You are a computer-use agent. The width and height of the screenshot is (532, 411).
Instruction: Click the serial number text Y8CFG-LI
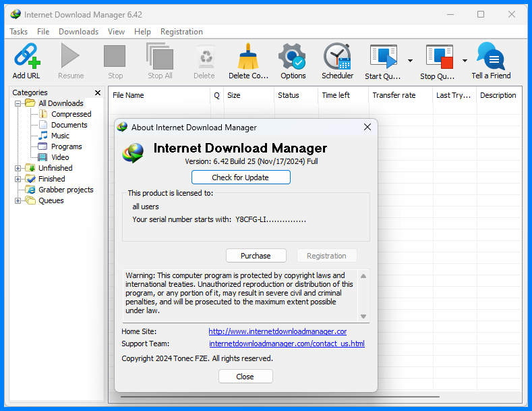(271, 220)
